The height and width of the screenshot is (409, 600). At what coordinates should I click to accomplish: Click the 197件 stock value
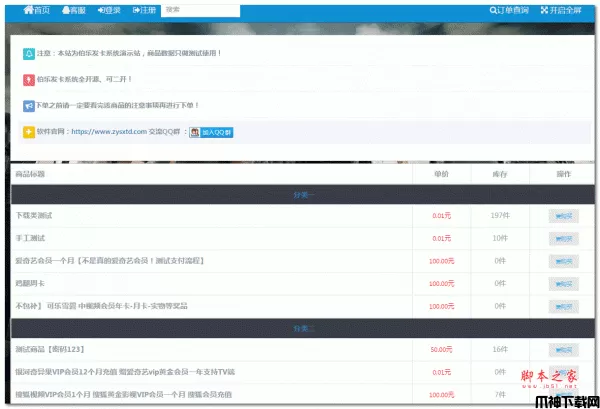click(x=500, y=215)
